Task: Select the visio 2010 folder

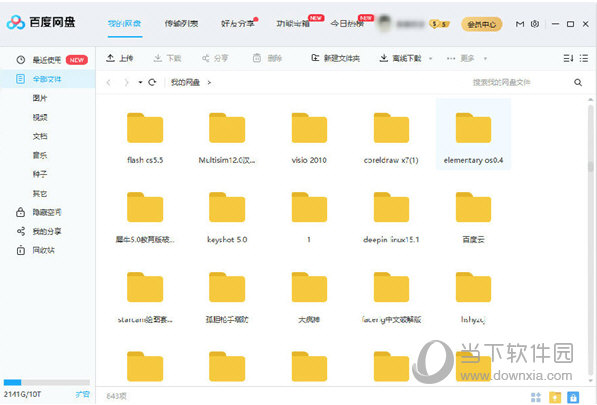Action: click(x=309, y=138)
